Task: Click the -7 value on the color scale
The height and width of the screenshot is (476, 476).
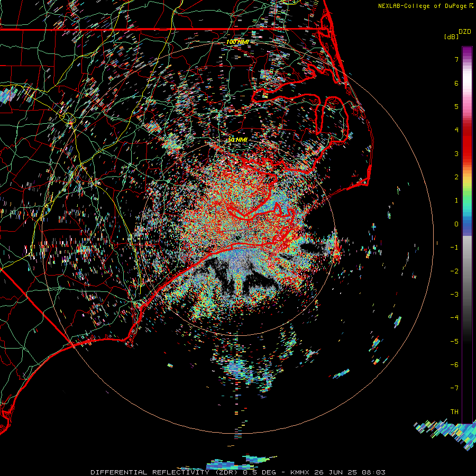Action: point(454,388)
